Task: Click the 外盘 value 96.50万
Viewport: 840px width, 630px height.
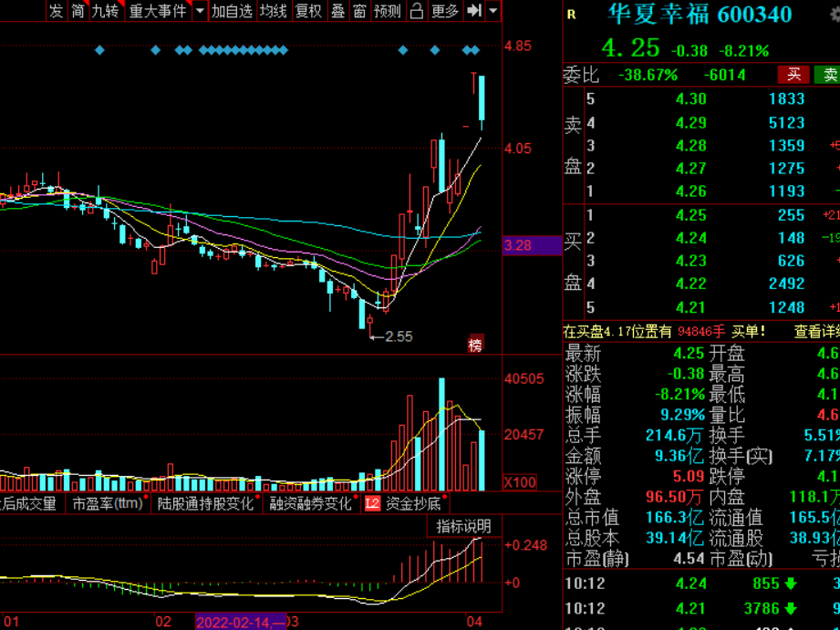Action: pyautogui.click(x=675, y=497)
